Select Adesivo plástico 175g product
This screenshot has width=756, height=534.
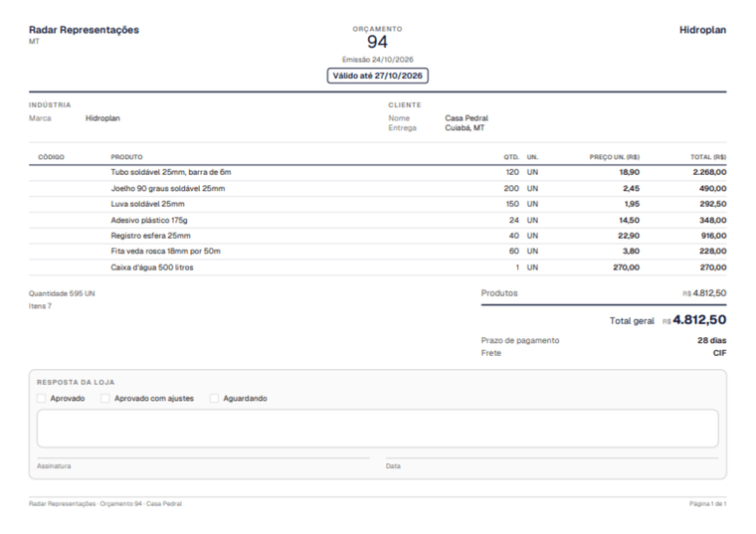click(x=149, y=220)
